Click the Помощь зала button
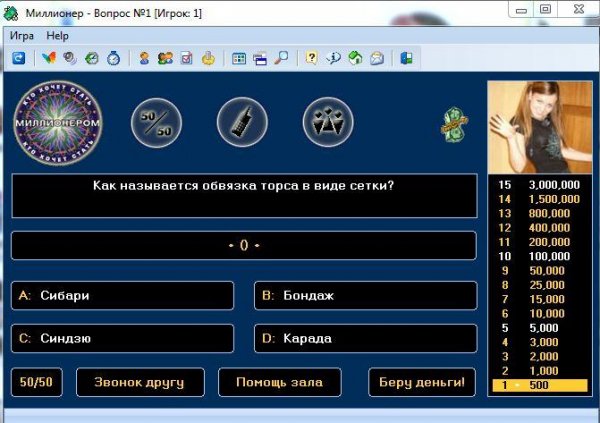This screenshot has width=600, height=423. (x=280, y=382)
